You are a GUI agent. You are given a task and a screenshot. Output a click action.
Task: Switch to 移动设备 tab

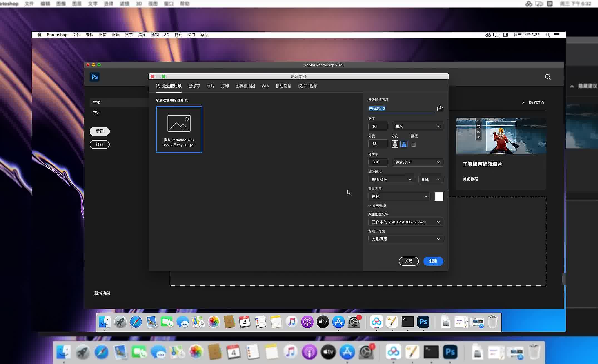pyautogui.click(x=283, y=86)
